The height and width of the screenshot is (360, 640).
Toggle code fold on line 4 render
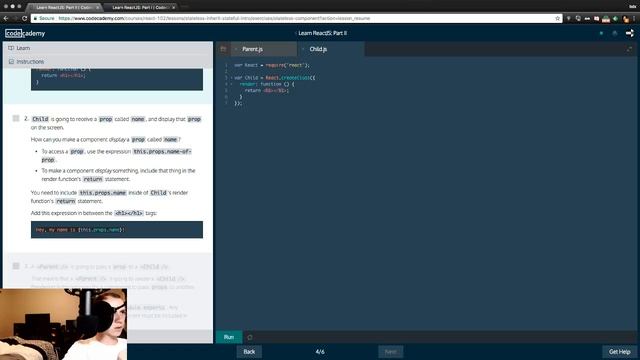click(231, 84)
